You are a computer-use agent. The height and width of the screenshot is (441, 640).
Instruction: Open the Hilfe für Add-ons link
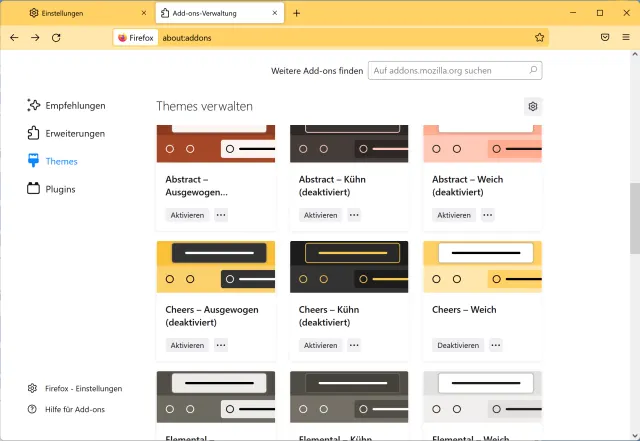tap(66, 409)
